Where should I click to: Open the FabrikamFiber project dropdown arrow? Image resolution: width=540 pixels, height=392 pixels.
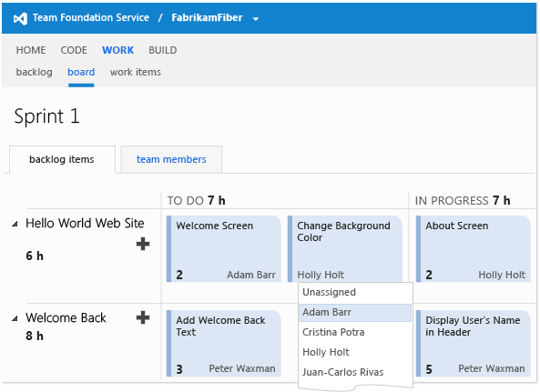coord(256,19)
